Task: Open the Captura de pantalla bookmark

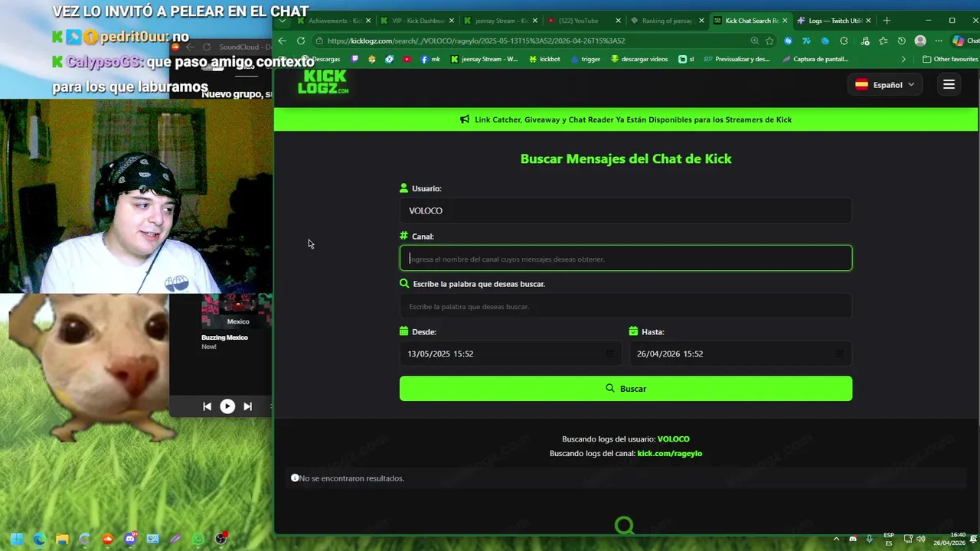Action: [x=815, y=59]
